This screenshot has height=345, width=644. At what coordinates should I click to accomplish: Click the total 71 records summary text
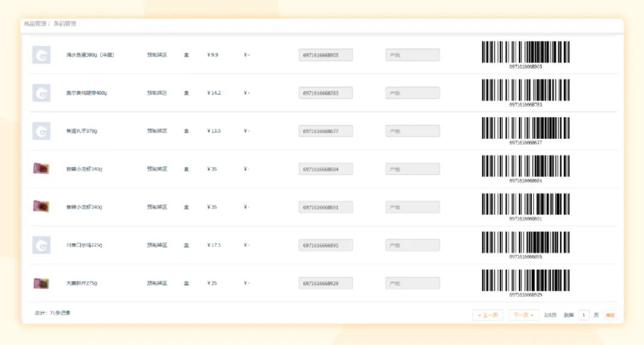coord(52,313)
